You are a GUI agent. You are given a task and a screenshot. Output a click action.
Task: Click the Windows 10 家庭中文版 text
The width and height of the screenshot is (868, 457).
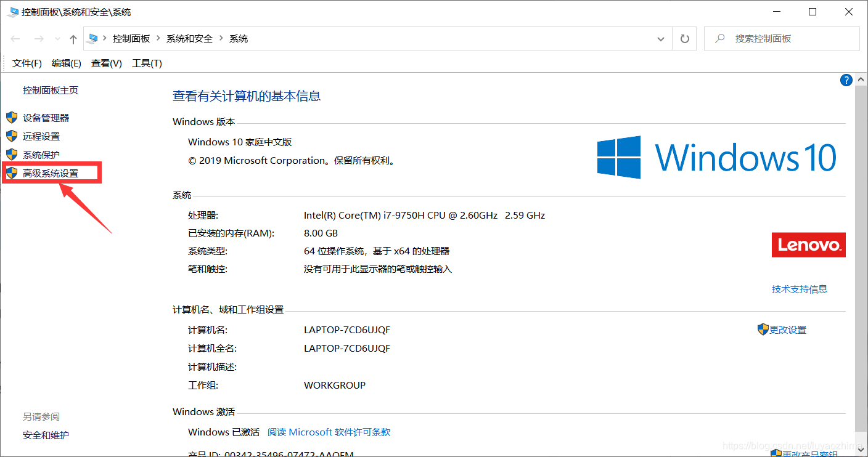point(240,142)
